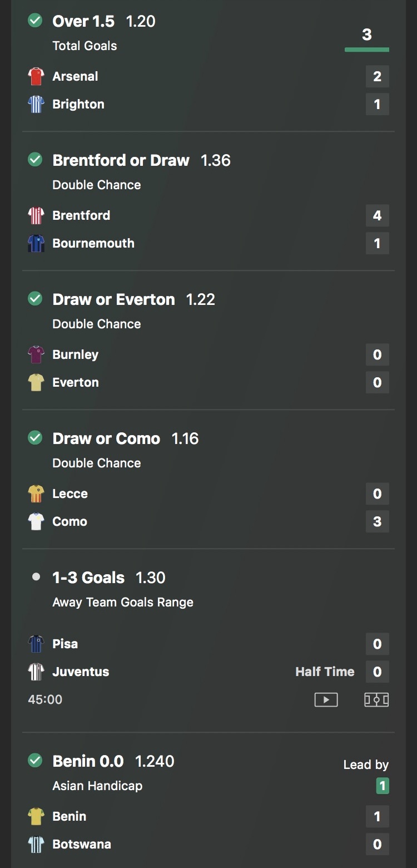
Task: Click the green tick beside Benin 0.0
Action: [35, 760]
